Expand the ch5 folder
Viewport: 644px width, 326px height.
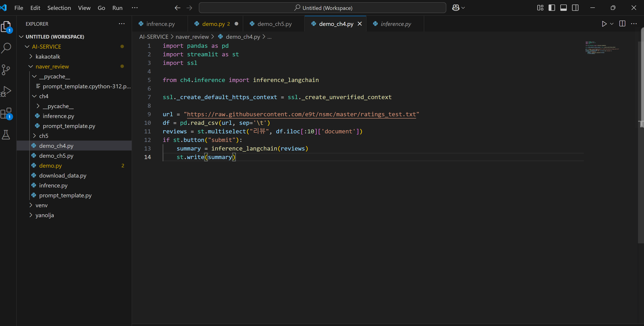coord(44,136)
